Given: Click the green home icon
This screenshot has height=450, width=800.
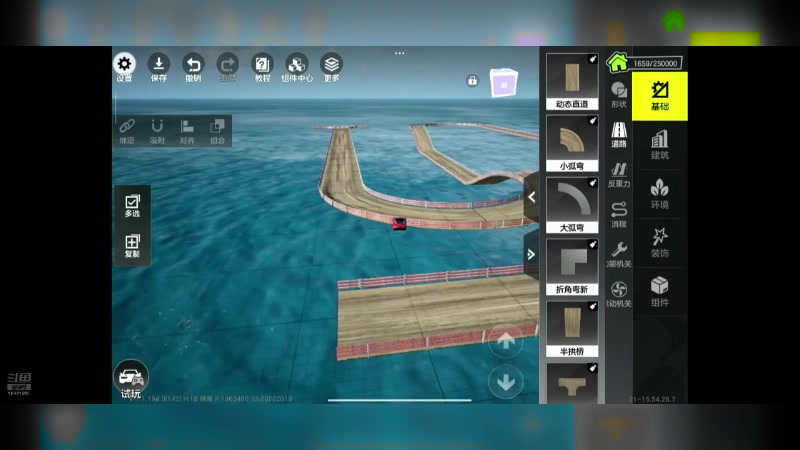Looking at the screenshot, I should (x=617, y=62).
